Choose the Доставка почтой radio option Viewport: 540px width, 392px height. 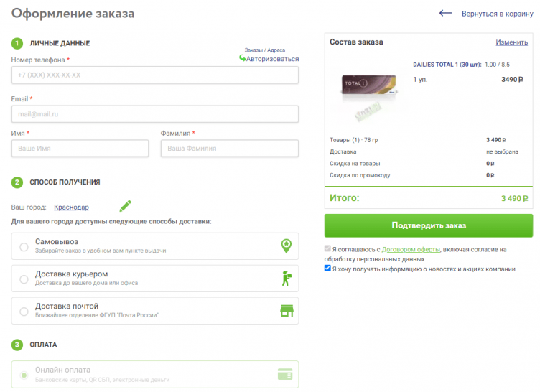click(24, 312)
